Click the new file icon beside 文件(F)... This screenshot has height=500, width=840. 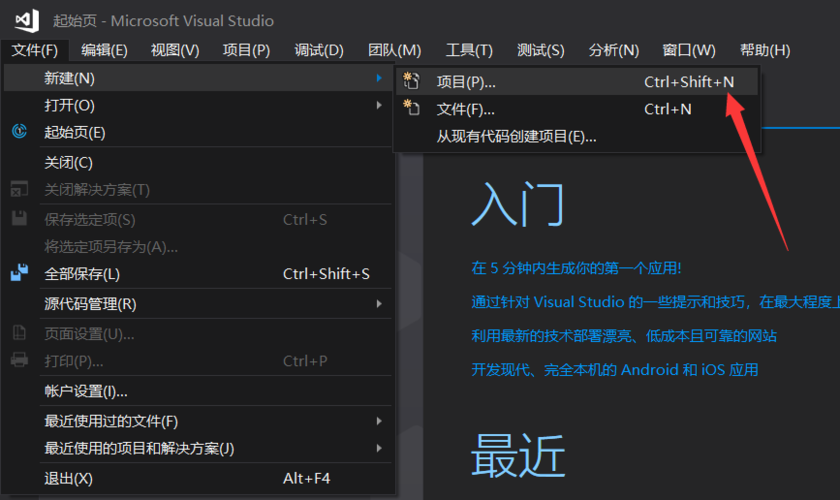411,108
